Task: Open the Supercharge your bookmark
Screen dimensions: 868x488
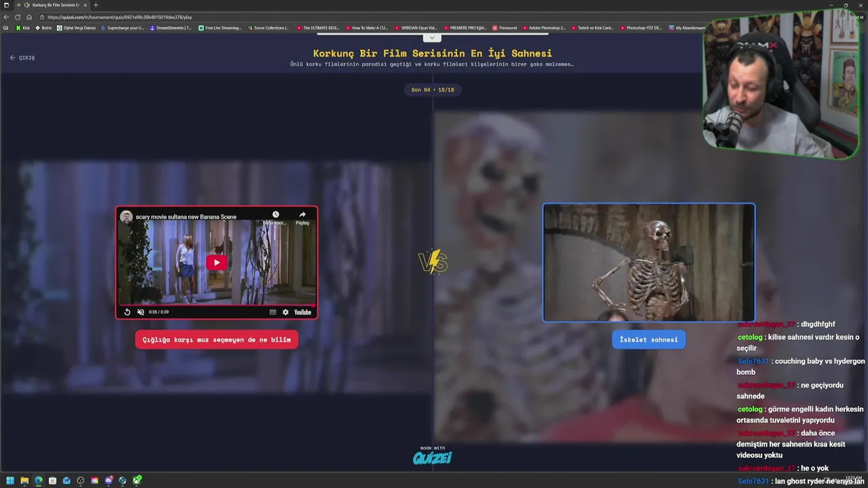Action: 123,28
